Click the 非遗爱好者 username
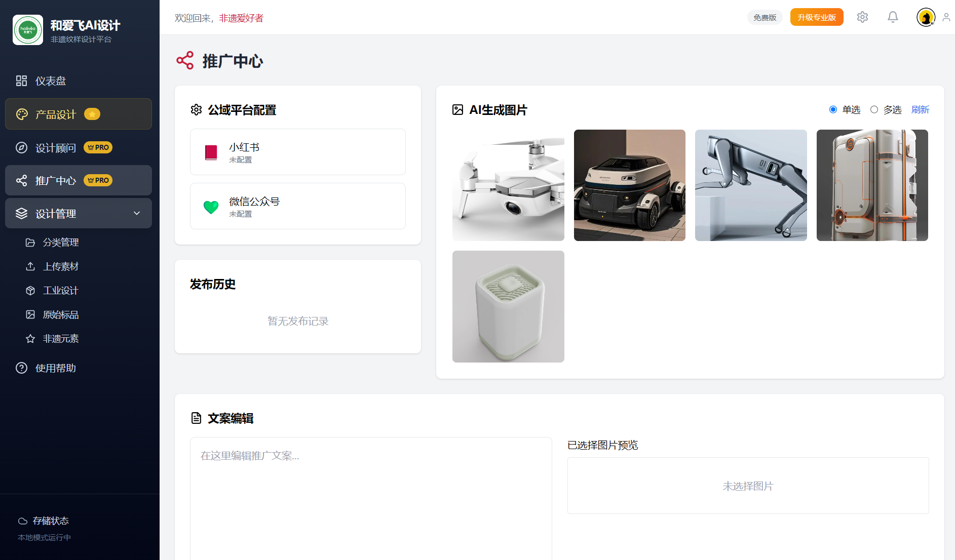 [241, 18]
